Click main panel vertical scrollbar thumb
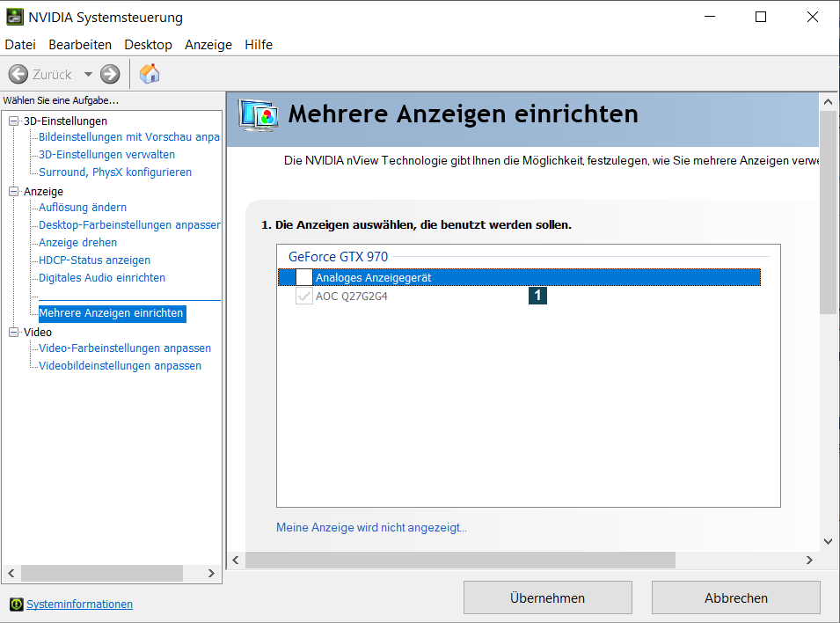The height and width of the screenshot is (623, 840). 829,212
